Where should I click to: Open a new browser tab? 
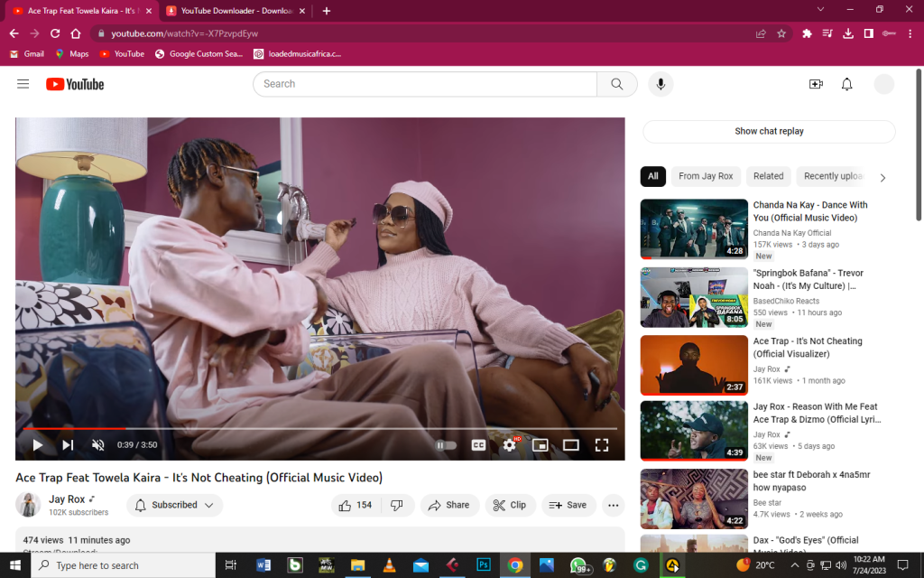pyautogui.click(x=327, y=11)
